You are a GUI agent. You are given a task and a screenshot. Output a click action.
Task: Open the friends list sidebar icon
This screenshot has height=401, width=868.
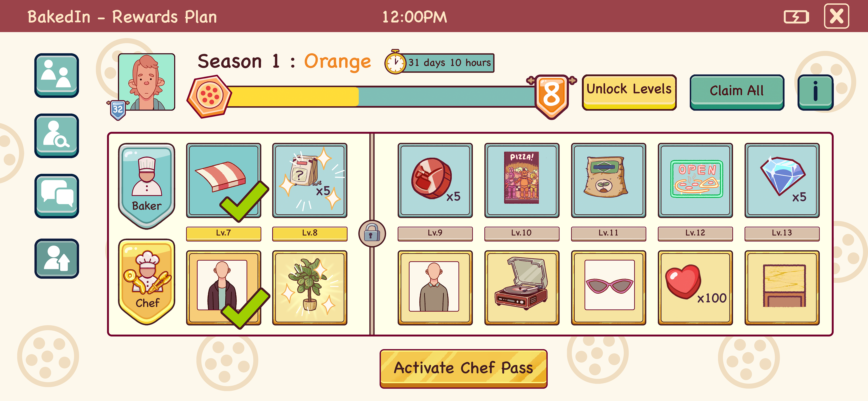(57, 75)
